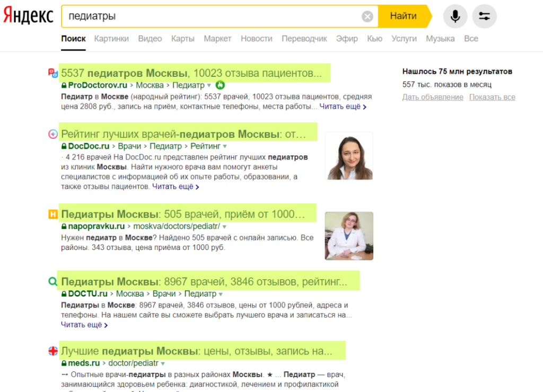Switch to the Видео tab
The width and height of the screenshot is (543, 392).
pos(150,39)
